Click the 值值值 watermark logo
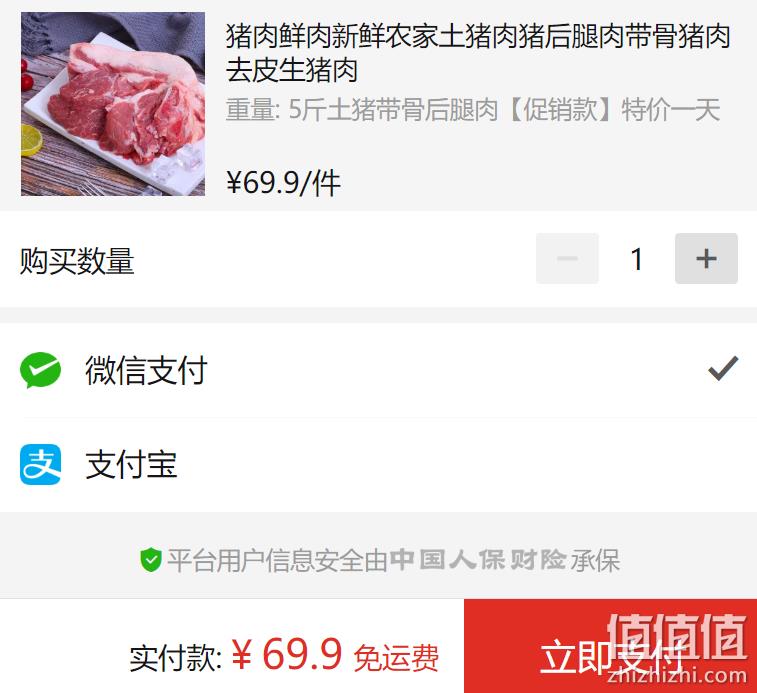Viewport: 757px width, 693px height. click(677, 649)
